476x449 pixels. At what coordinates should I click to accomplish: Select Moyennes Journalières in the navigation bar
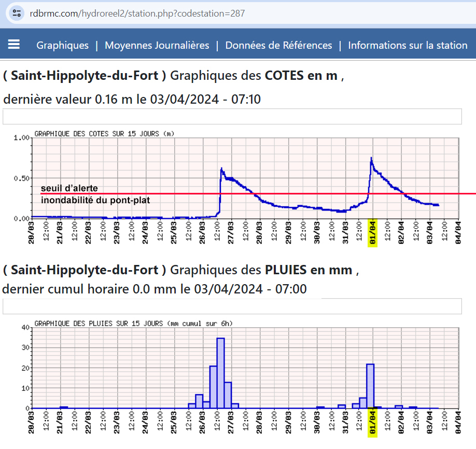click(x=157, y=45)
